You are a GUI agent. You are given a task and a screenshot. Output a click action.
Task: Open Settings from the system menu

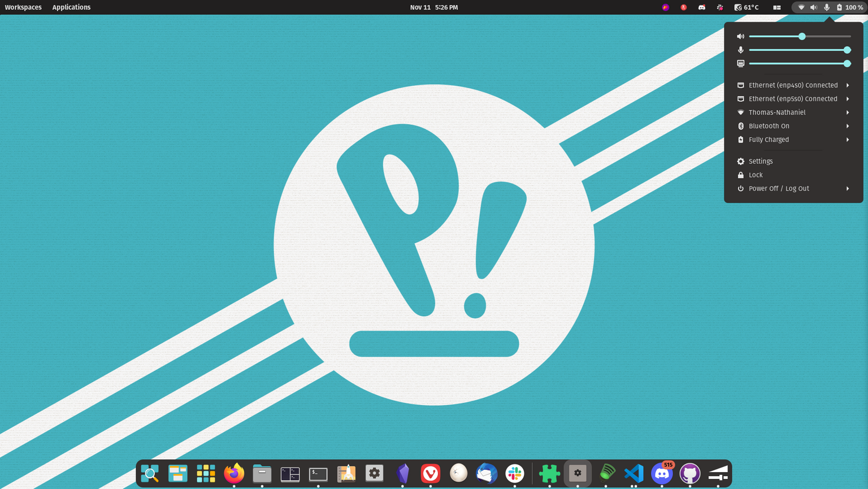coord(761,161)
